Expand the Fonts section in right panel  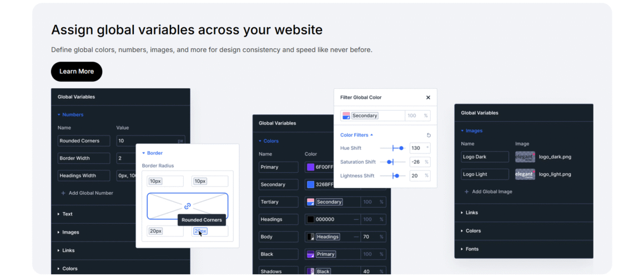(x=470, y=249)
